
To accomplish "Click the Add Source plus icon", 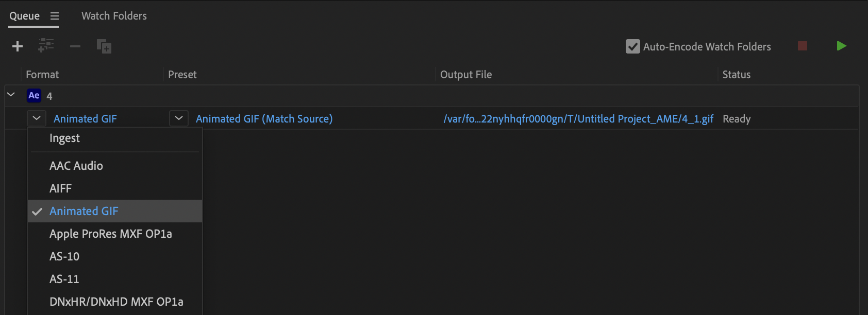I will [x=18, y=46].
